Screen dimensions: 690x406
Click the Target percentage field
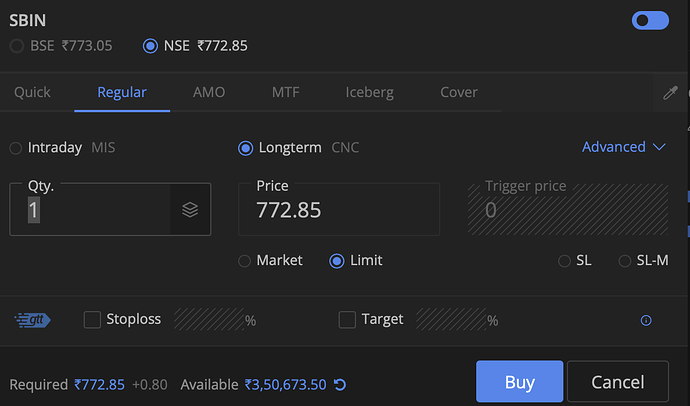(451, 319)
